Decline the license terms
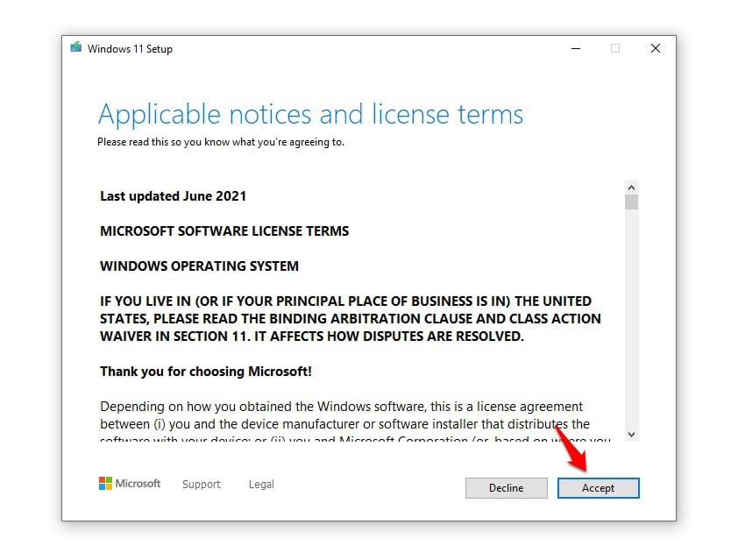This screenshot has height=560, width=738. tap(507, 488)
